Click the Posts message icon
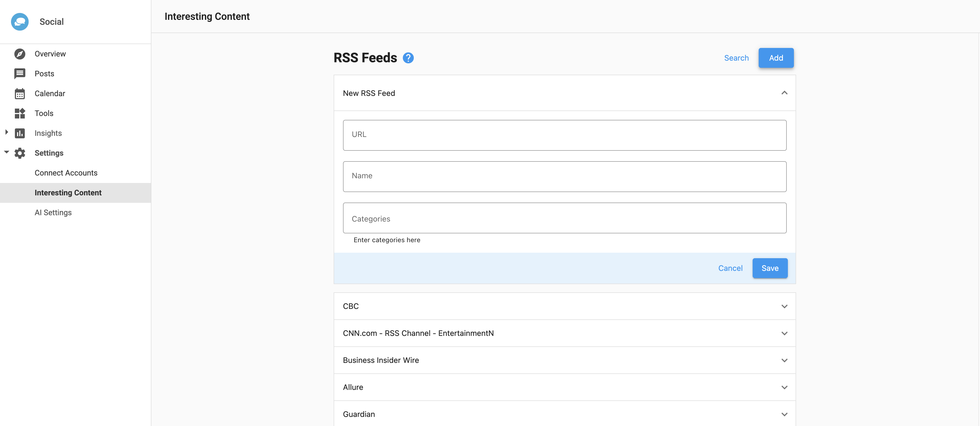Image resolution: width=980 pixels, height=426 pixels. [20, 74]
